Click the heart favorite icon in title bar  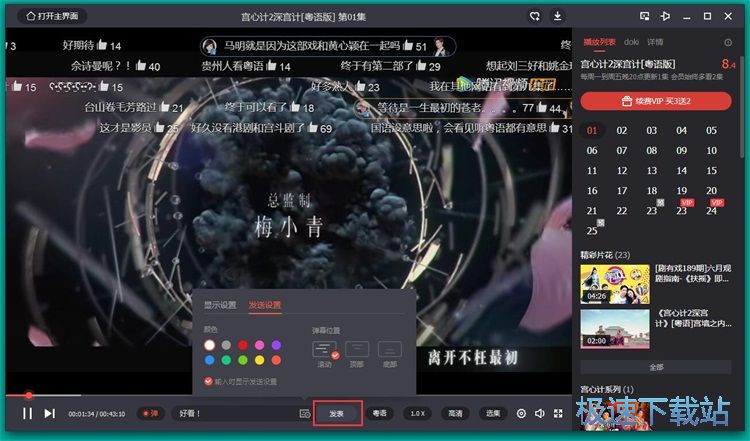535,16
